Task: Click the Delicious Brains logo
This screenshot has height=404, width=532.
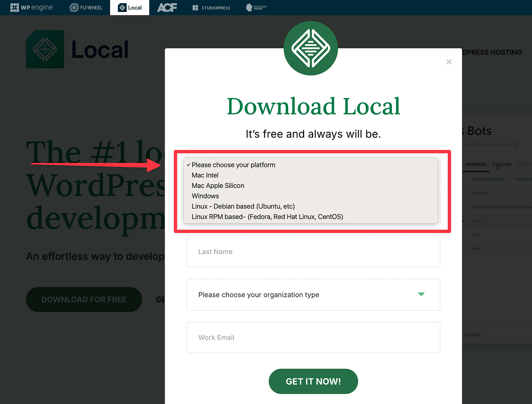Action: click(256, 7)
